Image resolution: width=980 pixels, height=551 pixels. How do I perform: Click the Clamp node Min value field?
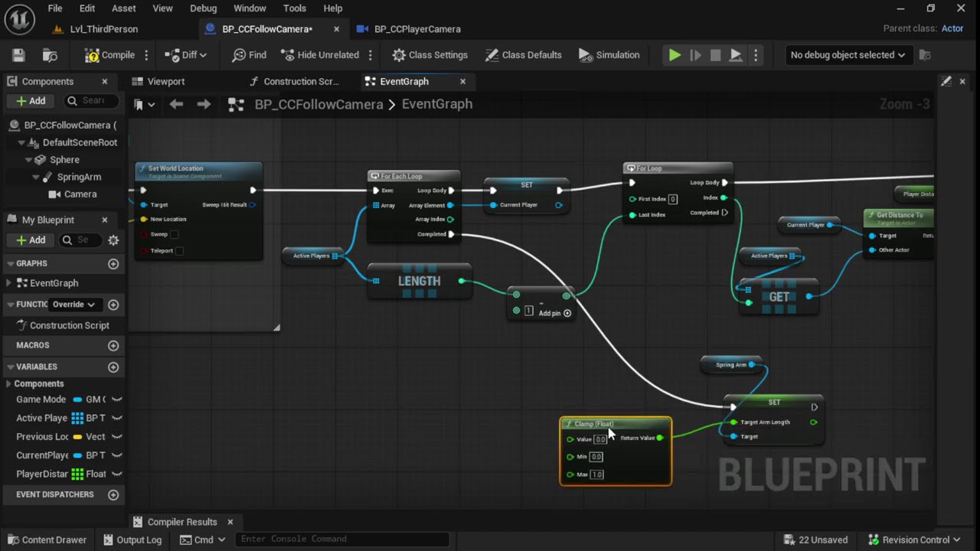pos(596,457)
